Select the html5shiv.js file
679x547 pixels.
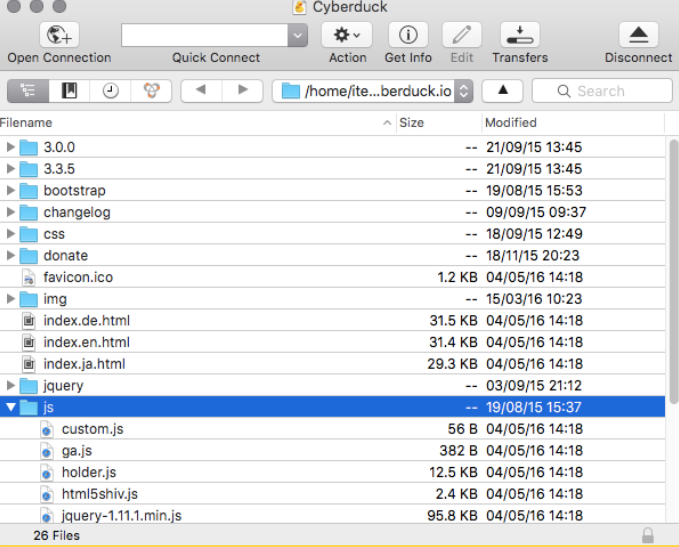pos(332,494)
